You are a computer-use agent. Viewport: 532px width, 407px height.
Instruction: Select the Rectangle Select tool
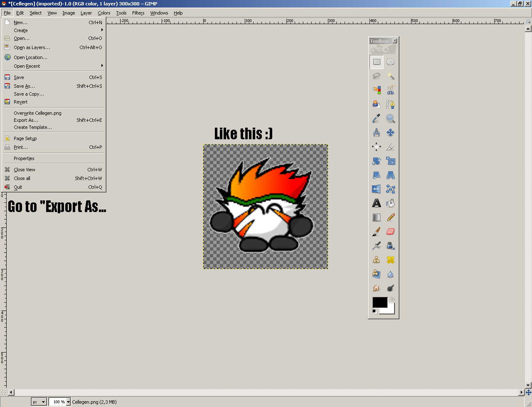tap(376, 62)
